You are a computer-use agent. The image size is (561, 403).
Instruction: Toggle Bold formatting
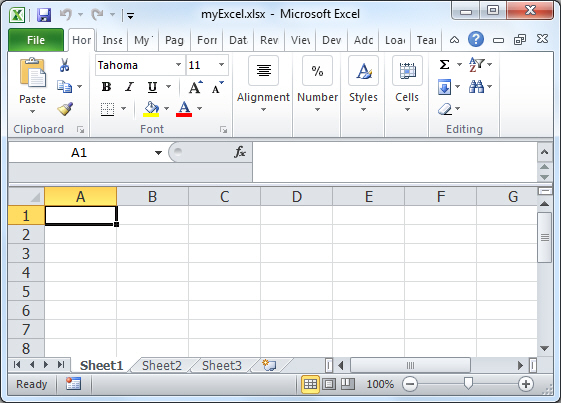[x=106, y=87]
